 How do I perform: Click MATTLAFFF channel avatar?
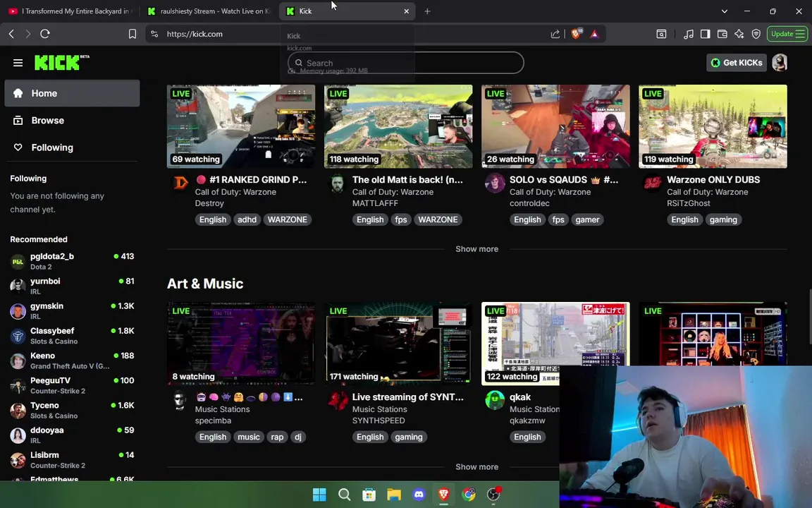coord(338,183)
